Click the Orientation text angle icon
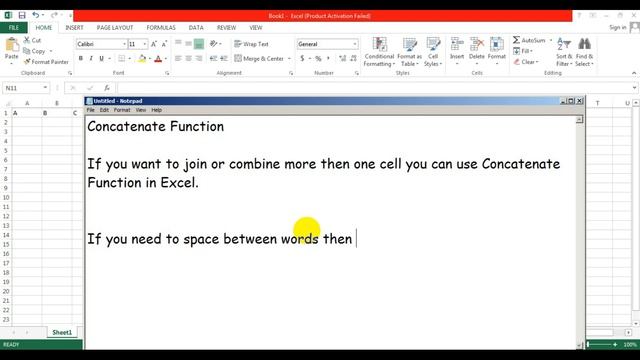Screen dimensions: 640x360 (x=213, y=44)
